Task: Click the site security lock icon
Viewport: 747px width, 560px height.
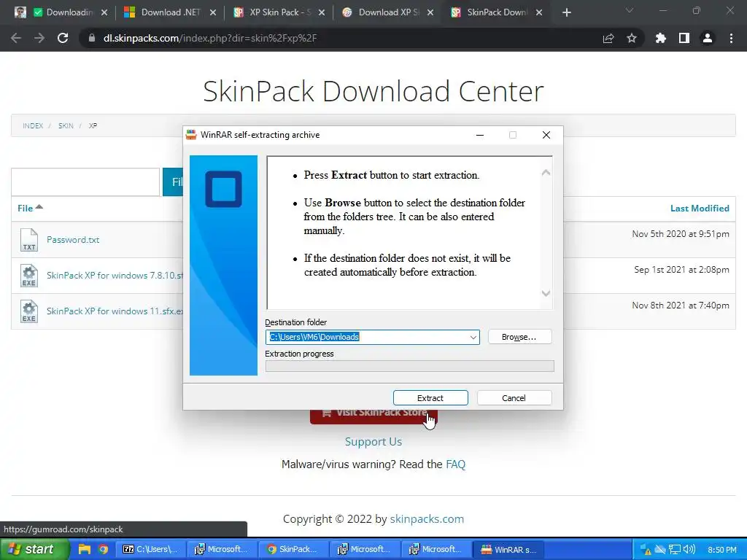Action: tap(91, 38)
